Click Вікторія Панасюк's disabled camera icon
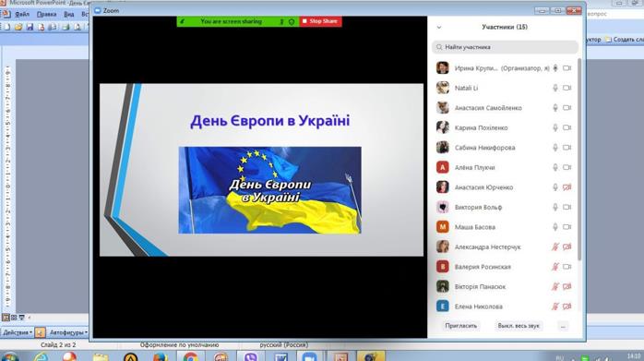The image size is (644, 361). click(x=566, y=286)
